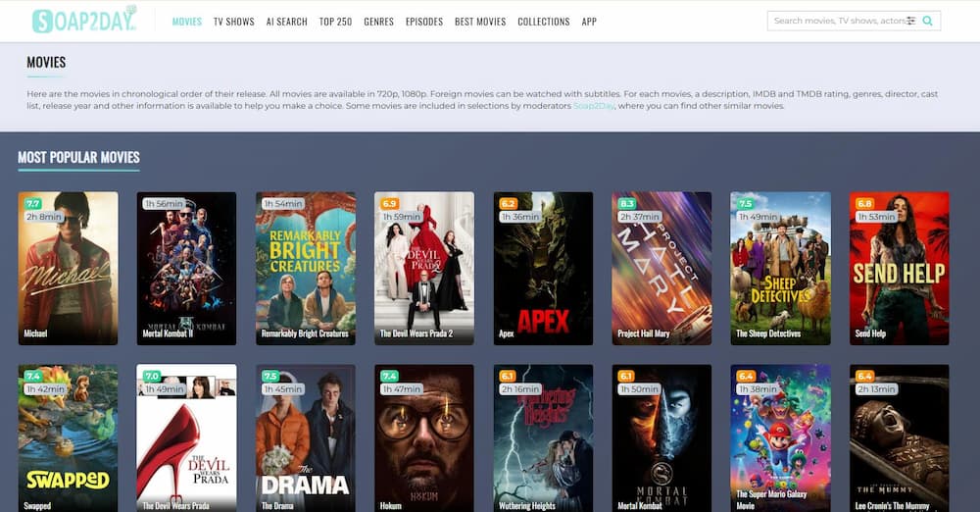Click the 2h 13min duration on The Mummy
The height and width of the screenshot is (512, 980).
[877, 388]
